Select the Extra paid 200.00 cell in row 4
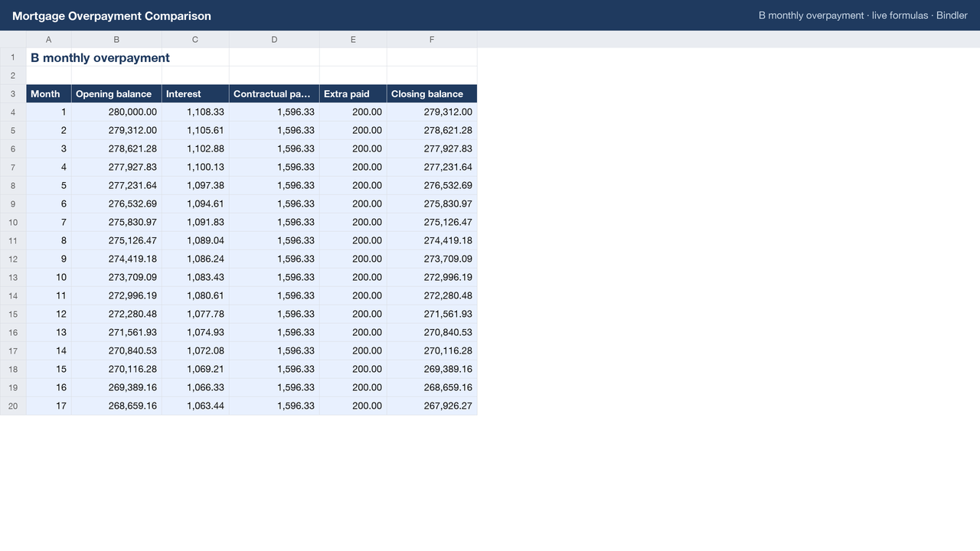This screenshot has height=551, width=980. pyautogui.click(x=353, y=112)
